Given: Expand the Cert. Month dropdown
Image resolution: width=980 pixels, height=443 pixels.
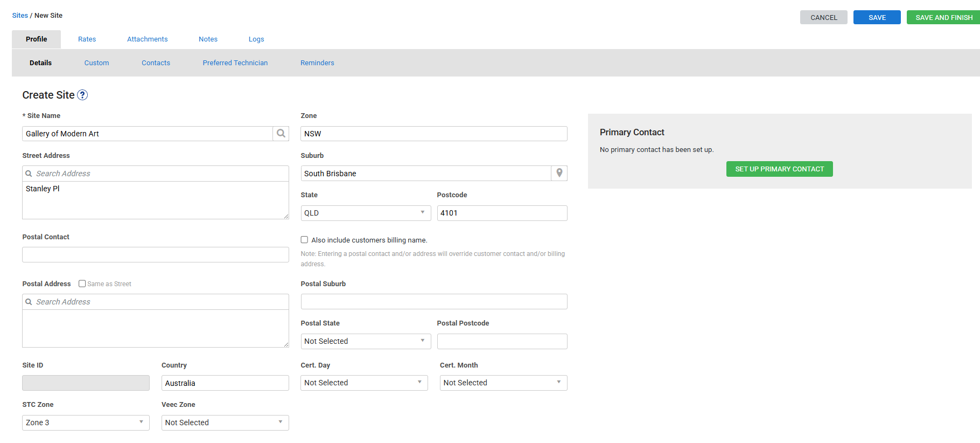Looking at the screenshot, I should [503, 383].
